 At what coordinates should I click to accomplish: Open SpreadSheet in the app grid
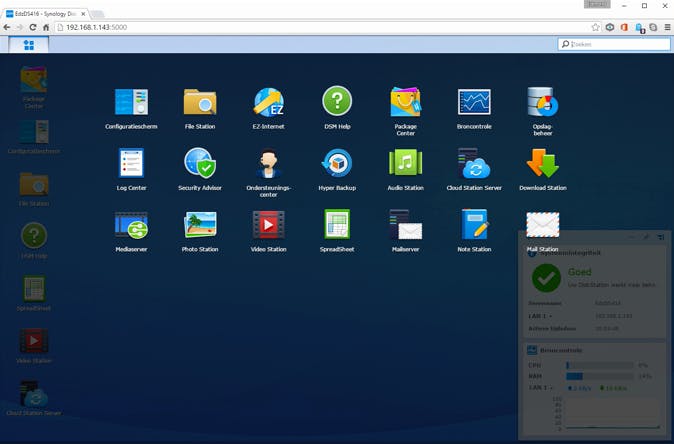tap(337, 224)
